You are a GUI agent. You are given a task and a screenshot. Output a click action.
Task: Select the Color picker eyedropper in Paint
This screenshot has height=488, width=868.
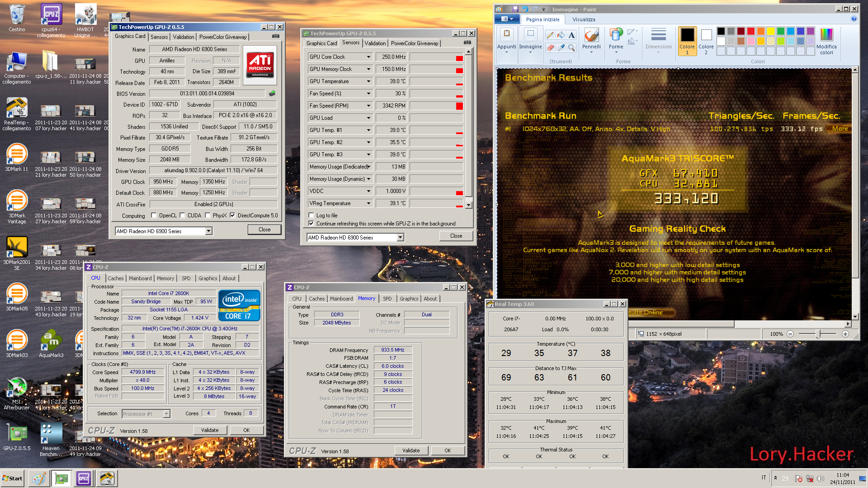(x=561, y=47)
